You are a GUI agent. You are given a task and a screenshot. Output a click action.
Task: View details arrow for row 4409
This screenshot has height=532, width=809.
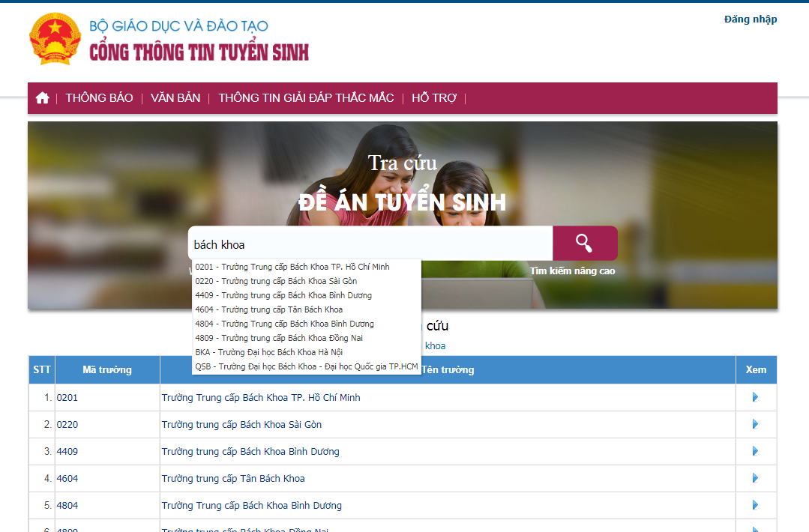[x=755, y=451]
